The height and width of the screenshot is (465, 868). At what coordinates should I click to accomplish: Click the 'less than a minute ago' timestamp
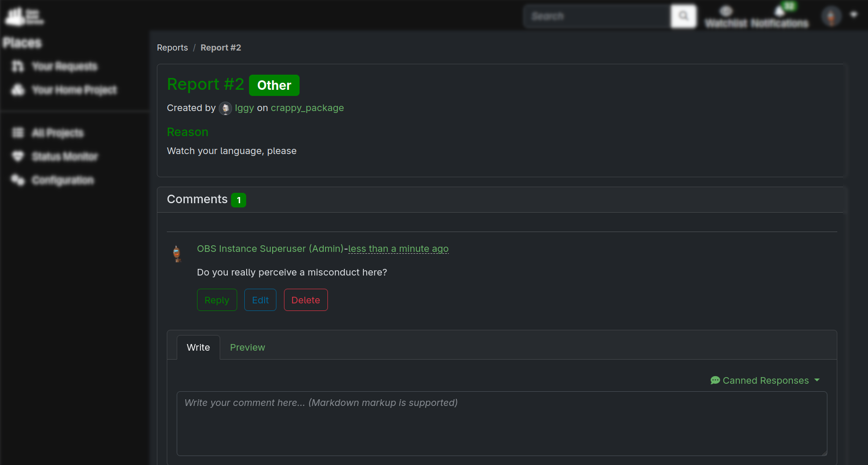(x=398, y=249)
